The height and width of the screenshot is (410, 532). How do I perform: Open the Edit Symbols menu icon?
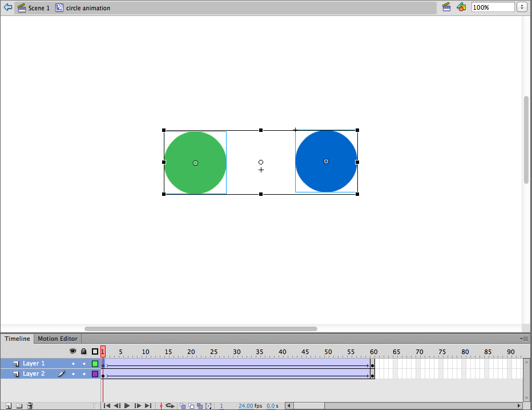pos(461,7)
